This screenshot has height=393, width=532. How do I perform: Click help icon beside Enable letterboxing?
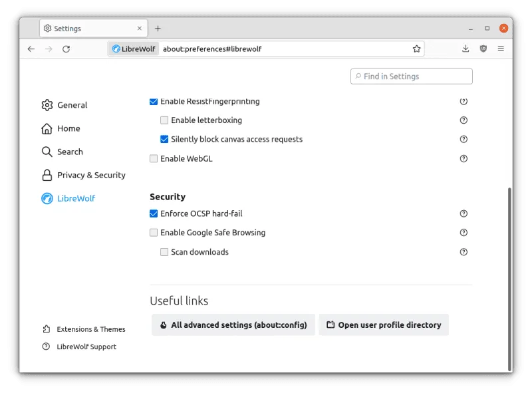point(464,120)
